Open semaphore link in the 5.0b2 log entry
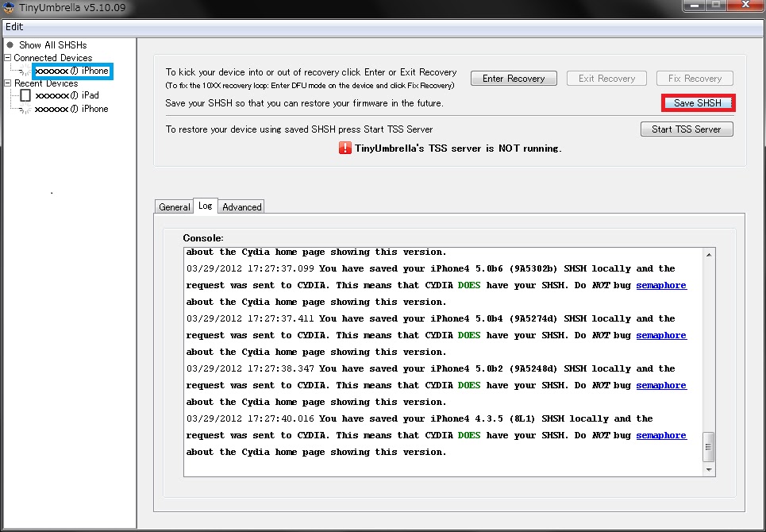The height and width of the screenshot is (532, 766). coord(661,385)
